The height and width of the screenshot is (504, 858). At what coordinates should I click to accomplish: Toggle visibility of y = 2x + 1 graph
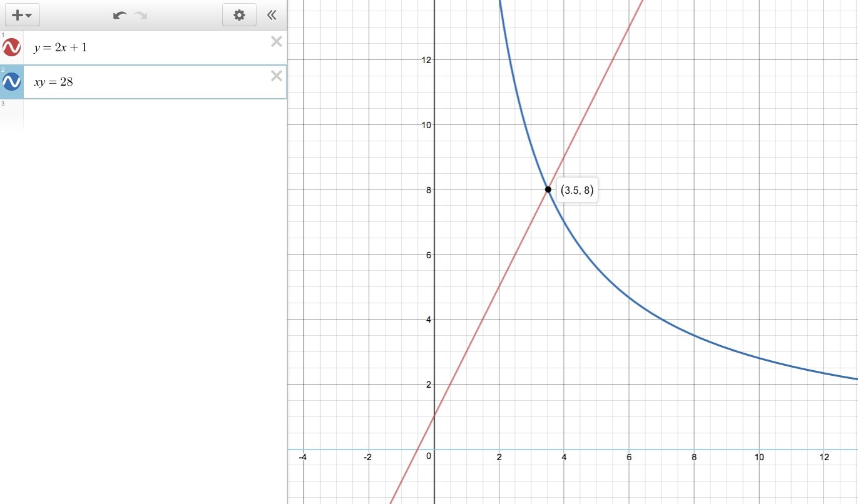click(x=11, y=47)
